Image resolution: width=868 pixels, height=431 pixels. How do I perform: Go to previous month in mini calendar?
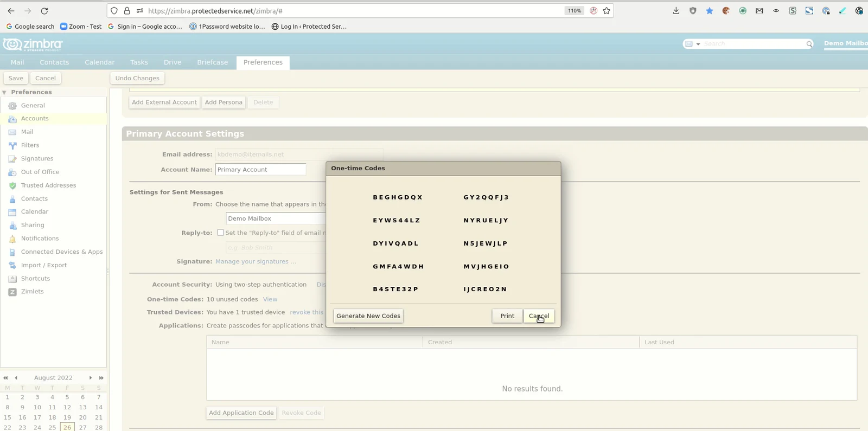16,378
